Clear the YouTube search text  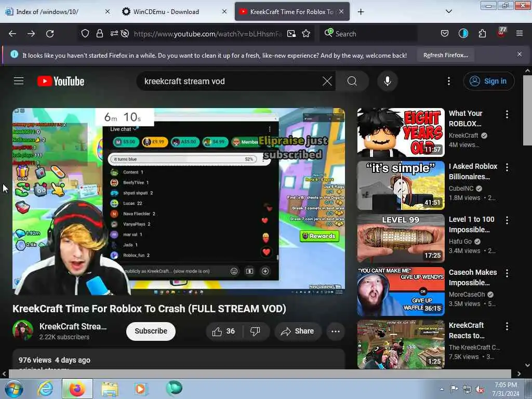tap(327, 81)
